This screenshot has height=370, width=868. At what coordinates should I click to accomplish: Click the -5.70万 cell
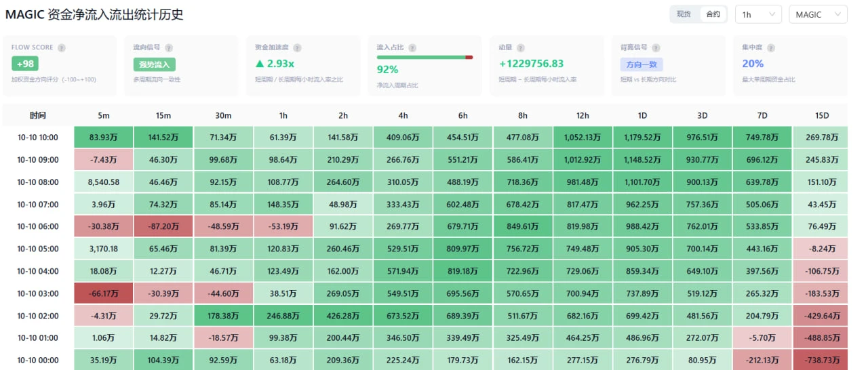coord(762,338)
